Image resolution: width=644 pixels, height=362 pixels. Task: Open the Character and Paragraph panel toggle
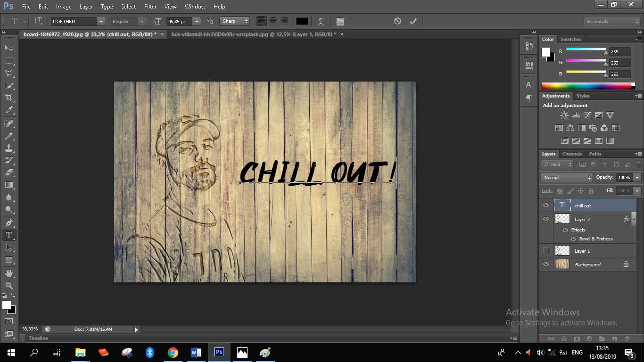pos(340,21)
